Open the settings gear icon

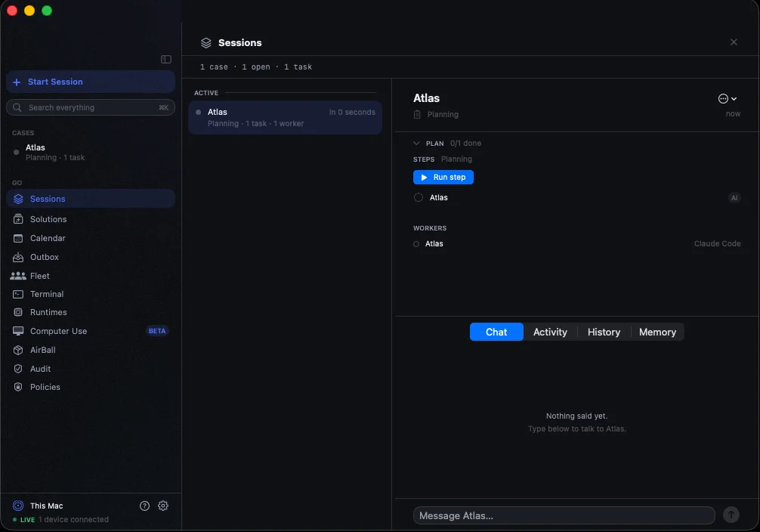[x=163, y=506]
